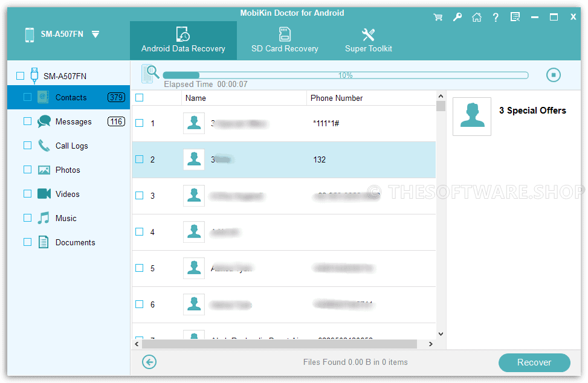Click the USB device icon for SM-A507FN
The height and width of the screenshot is (383, 588).
click(34, 76)
